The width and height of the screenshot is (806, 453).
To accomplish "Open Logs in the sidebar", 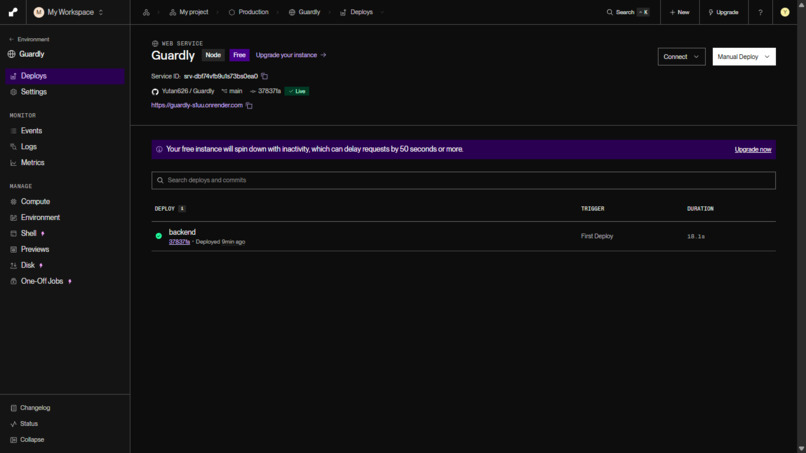I will click(x=65, y=147).
